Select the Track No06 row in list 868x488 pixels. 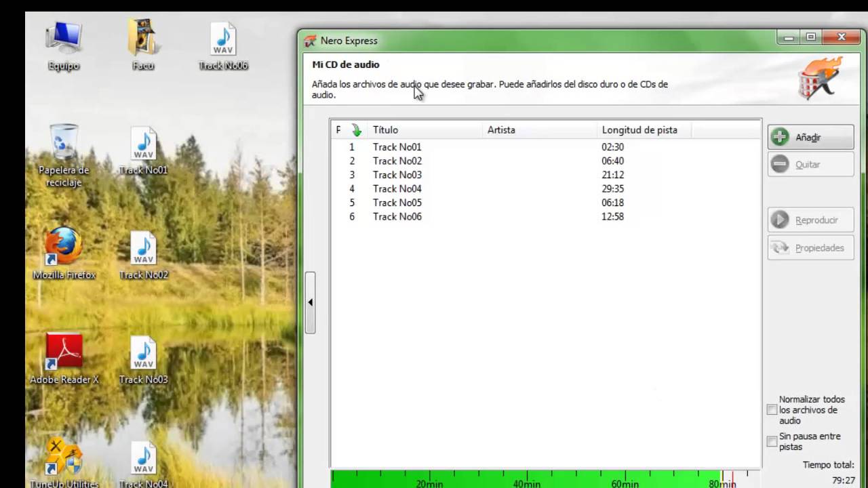click(546, 217)
